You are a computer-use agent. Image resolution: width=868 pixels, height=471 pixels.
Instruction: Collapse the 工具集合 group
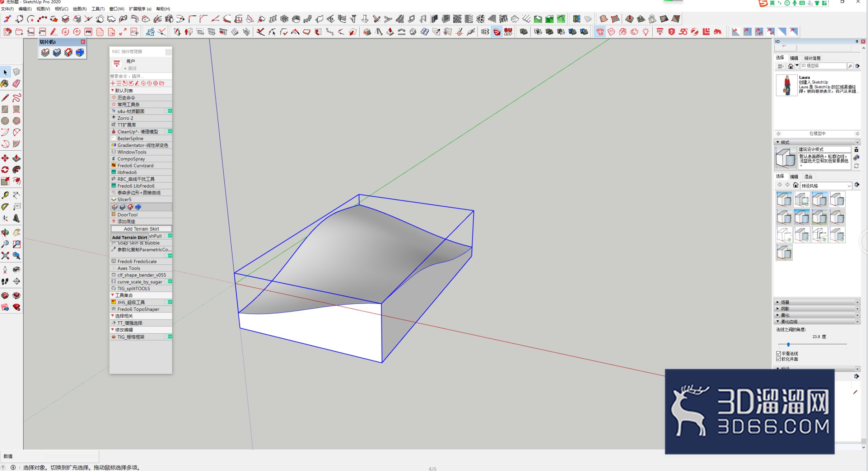[x=113, y=295]
